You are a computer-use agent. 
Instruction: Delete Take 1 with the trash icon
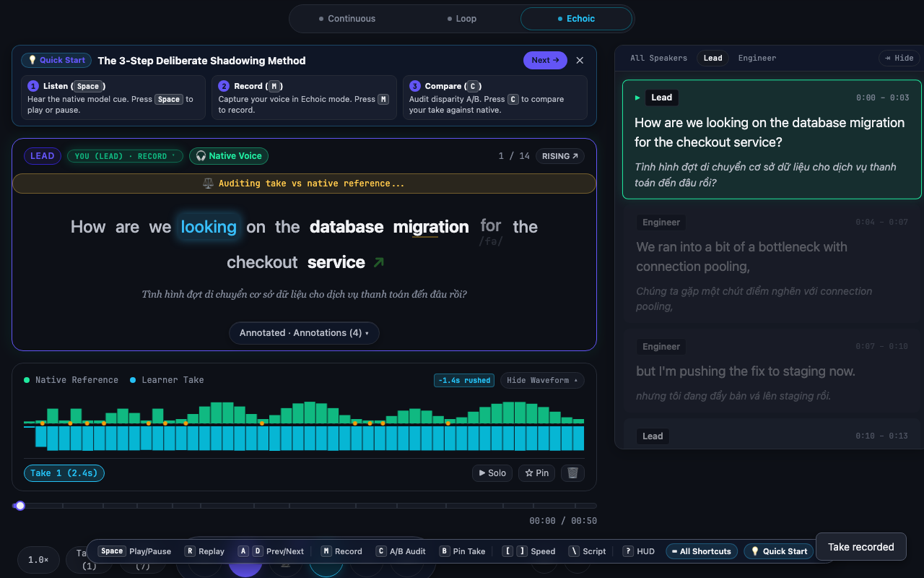(572, 473)
